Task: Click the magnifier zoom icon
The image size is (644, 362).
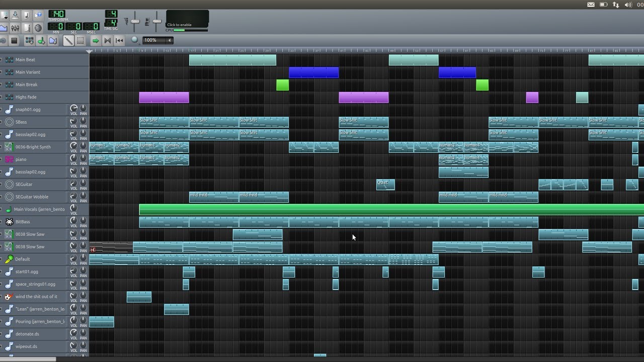Action: (x=135, y=40)
